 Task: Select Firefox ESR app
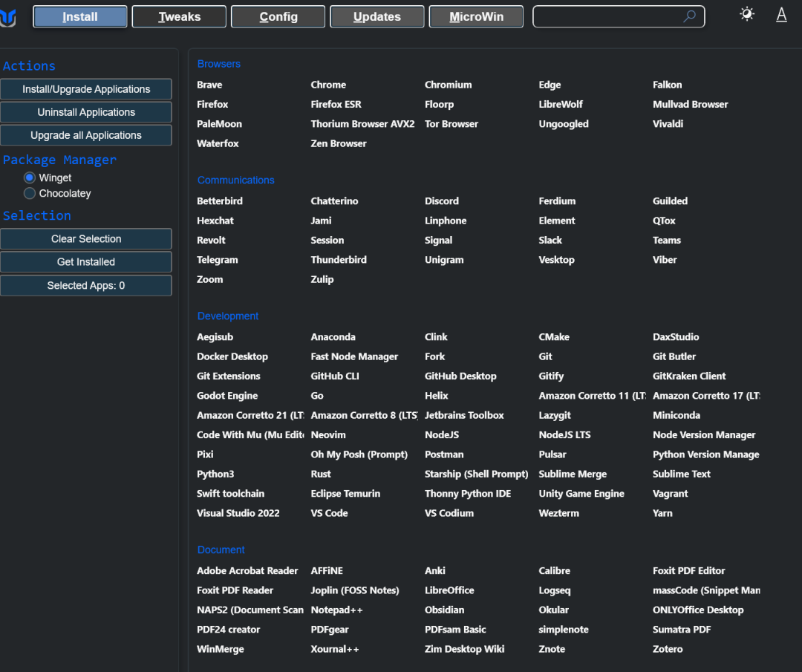point(336,105)
